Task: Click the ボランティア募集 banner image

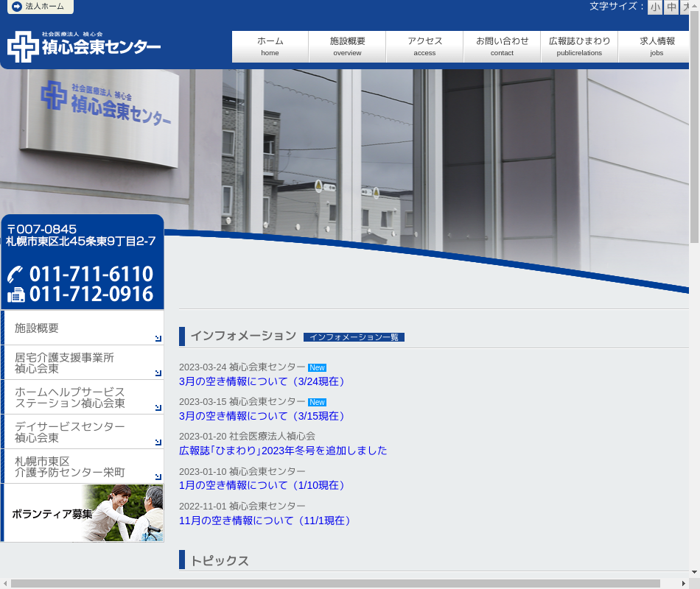Action: tap(83, 513)
